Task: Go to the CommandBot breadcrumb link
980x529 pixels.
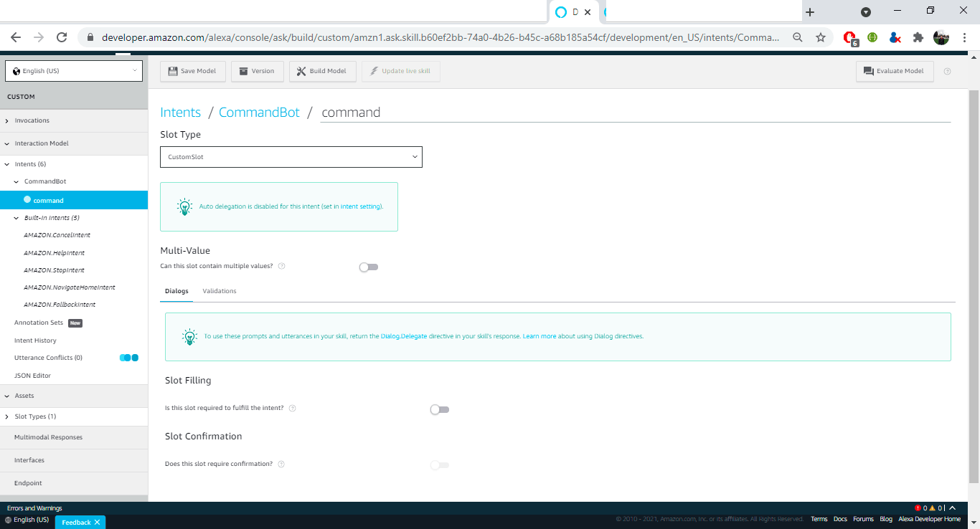Action: pos(259,113)
